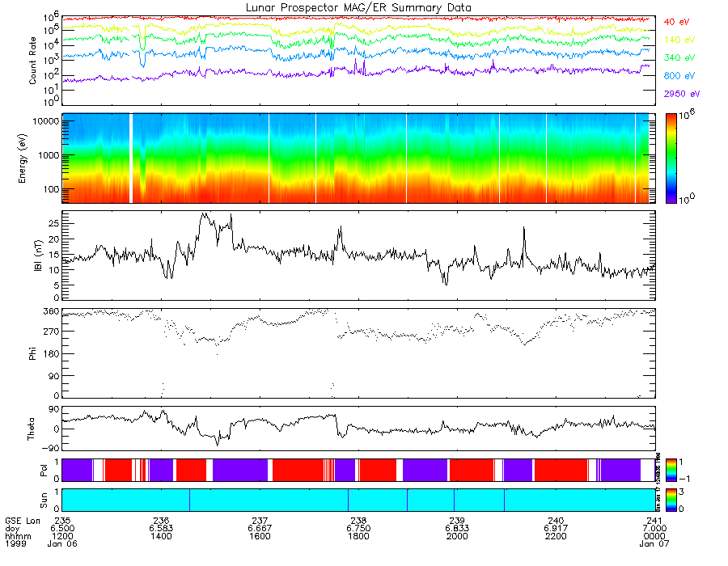Screen dimensions: 728x566
Task: Click the energy spectrogram image panel
Action: coord(358,158)
